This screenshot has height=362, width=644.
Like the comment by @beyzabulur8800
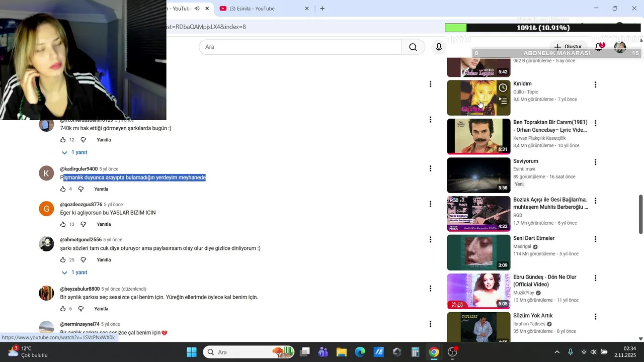point(63,309)
